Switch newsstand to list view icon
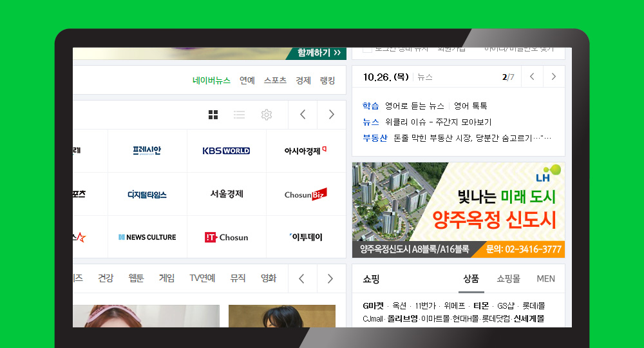Screen dimensions: 644x348 (x=239, y=115)
